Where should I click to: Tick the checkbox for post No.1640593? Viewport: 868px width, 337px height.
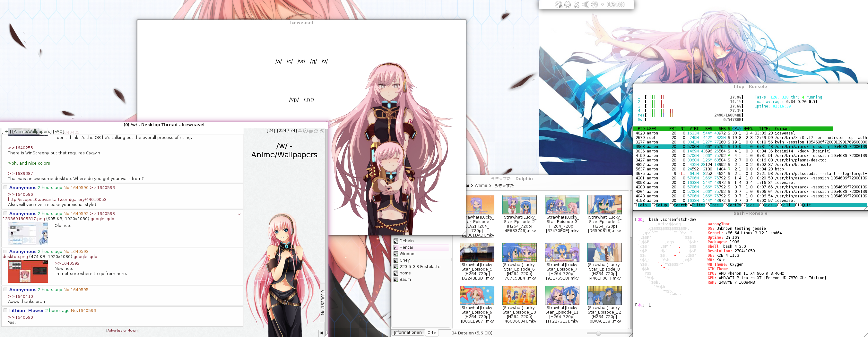[5, 251]
